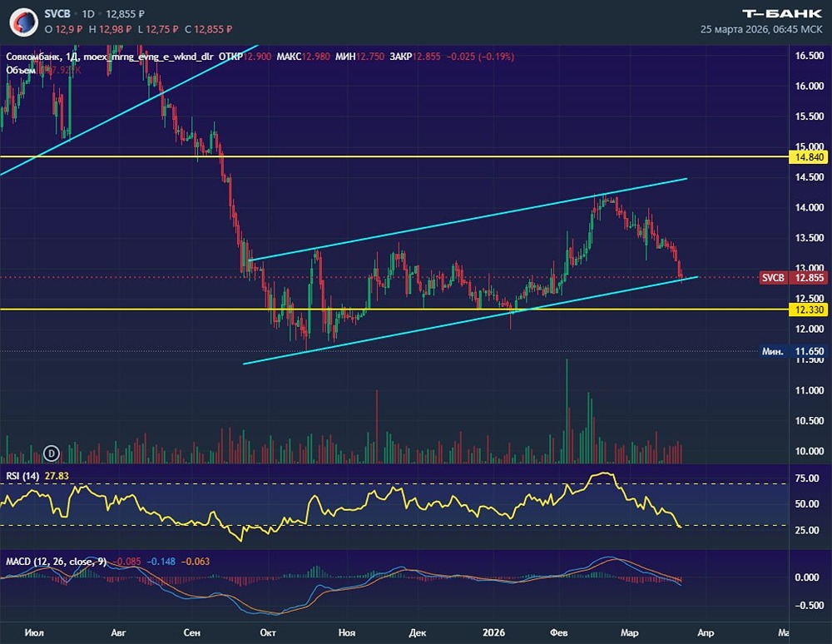Click the 25.00 RSI axis level

click(x=807, y=530)
